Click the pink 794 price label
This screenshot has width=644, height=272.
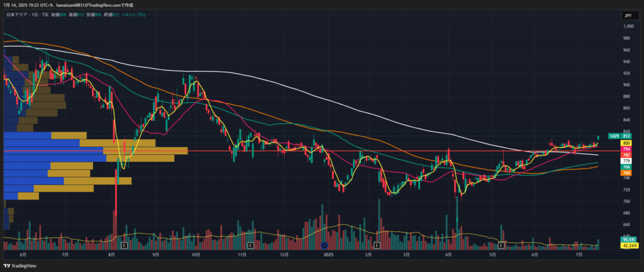[x=627, y=149]
